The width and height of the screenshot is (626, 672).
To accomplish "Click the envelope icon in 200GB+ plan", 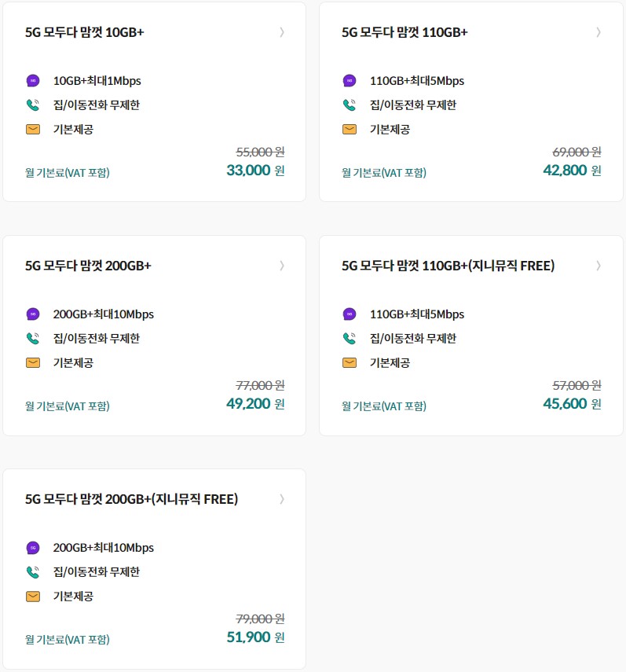I will [x=33, y=362].
